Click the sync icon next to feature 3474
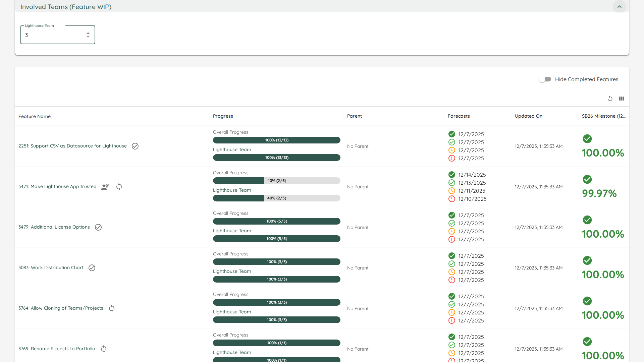Screen dimensions: 644x362 [119, 187]
